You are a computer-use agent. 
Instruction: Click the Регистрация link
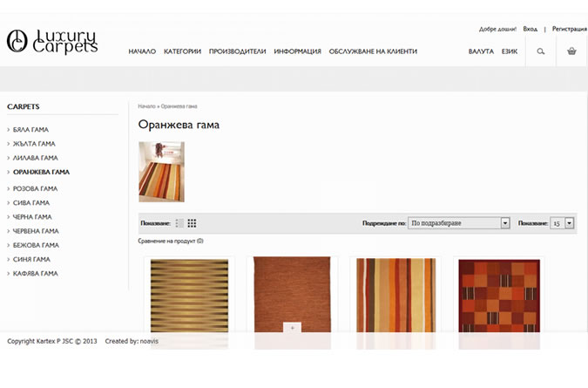click(x=569, y=29)
